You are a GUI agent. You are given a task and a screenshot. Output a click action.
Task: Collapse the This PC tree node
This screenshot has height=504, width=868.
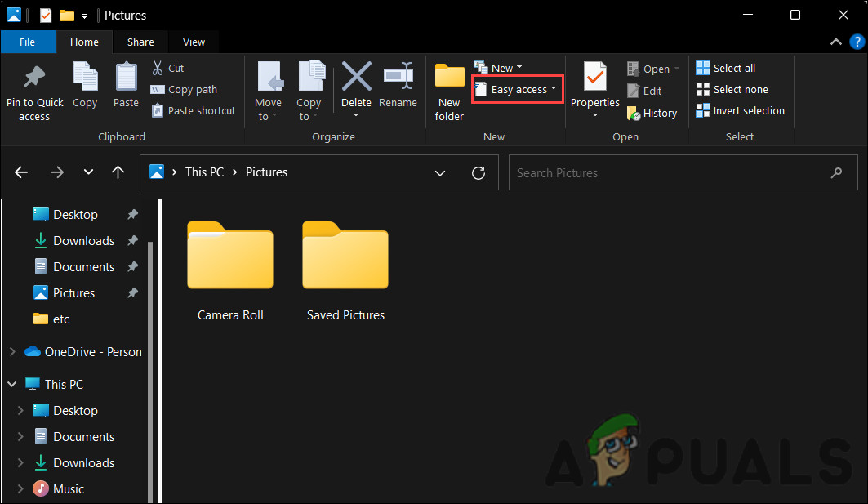tap(12, 385)
